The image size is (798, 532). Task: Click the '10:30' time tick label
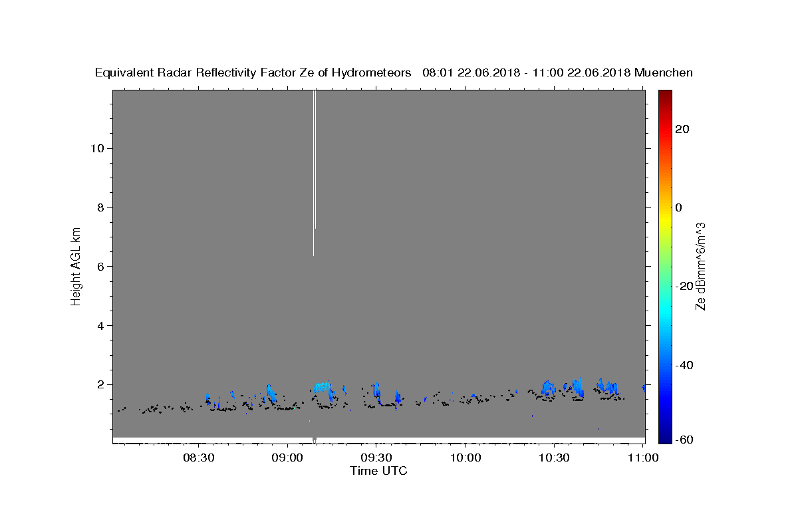pos(554,458)
